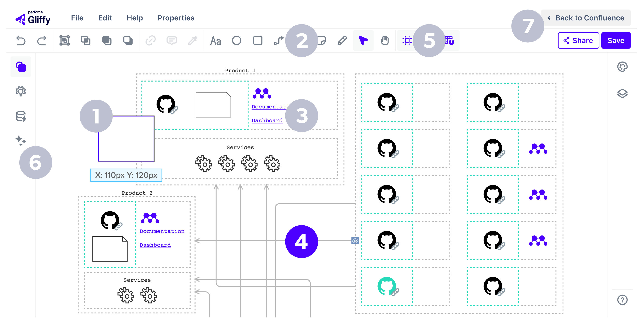This screenshot has width=644, height=326.
Task: Select first gear in Product 2 Services
Action: tap(126, 295)
